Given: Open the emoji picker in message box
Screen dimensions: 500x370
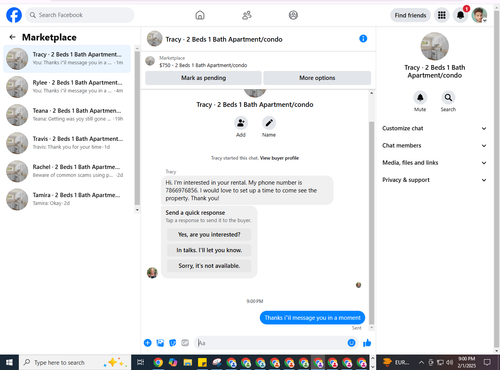Looking at the screenshot, I should pyautogui.click(x=351, y=343).
